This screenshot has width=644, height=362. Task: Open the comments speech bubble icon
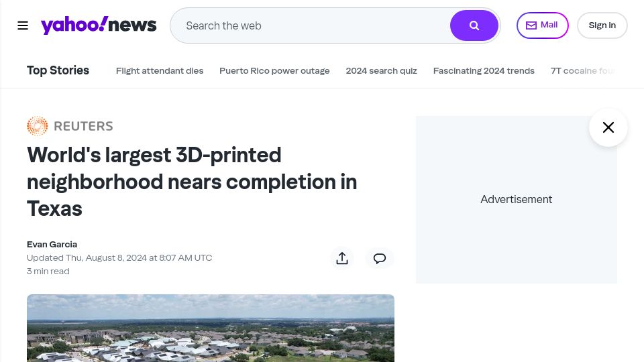coord(380,258)
